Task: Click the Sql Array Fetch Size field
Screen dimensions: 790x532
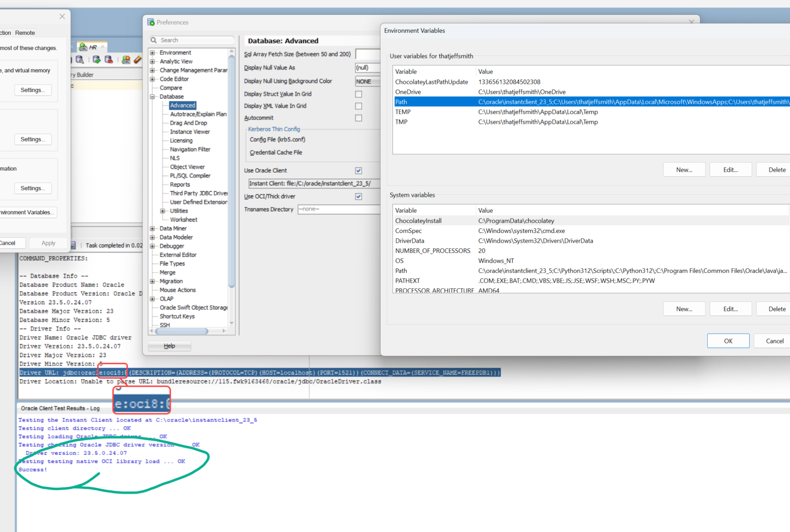Action: click(368, 54)
